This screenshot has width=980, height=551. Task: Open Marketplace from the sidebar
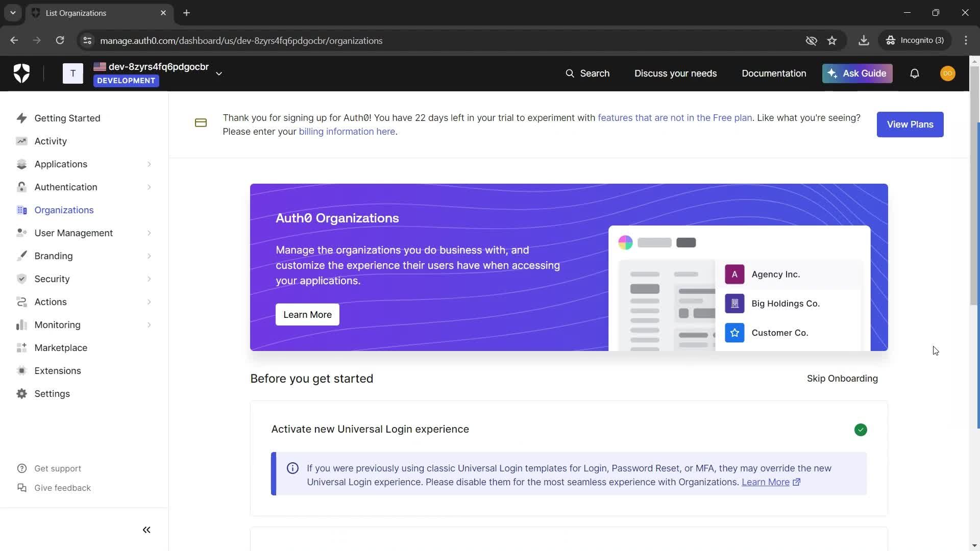click(x=61, y=348)
